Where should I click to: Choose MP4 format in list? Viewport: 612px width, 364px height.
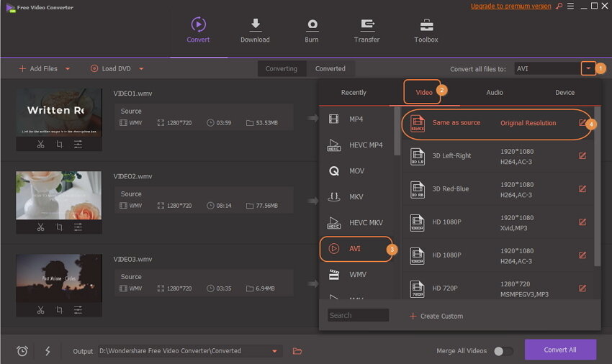[356, 119]
